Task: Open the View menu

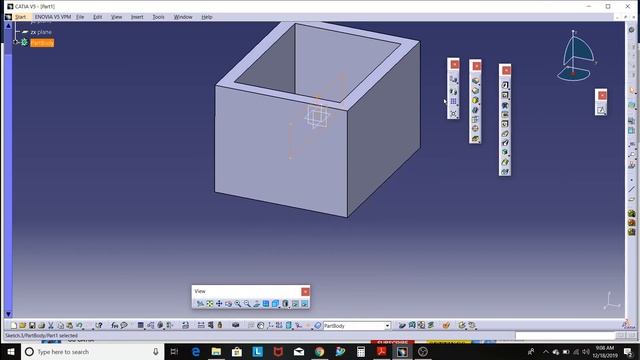Action: (116, 17)
